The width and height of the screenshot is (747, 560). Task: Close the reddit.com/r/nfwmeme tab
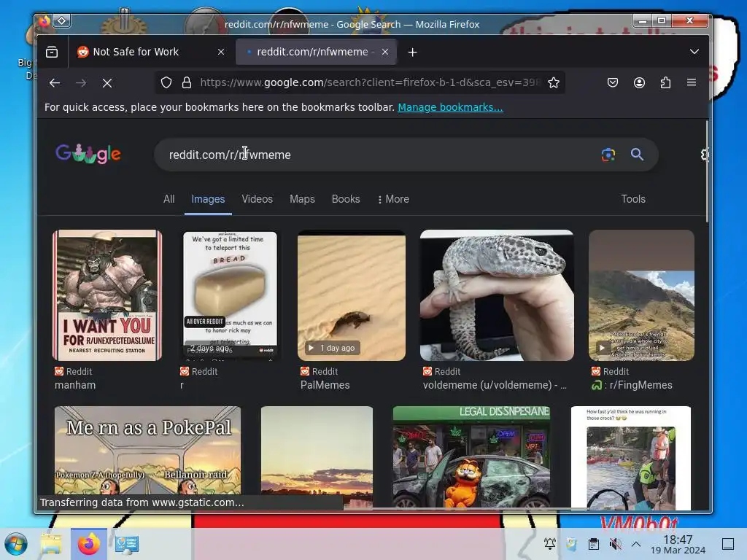click(x=385, y=52)
